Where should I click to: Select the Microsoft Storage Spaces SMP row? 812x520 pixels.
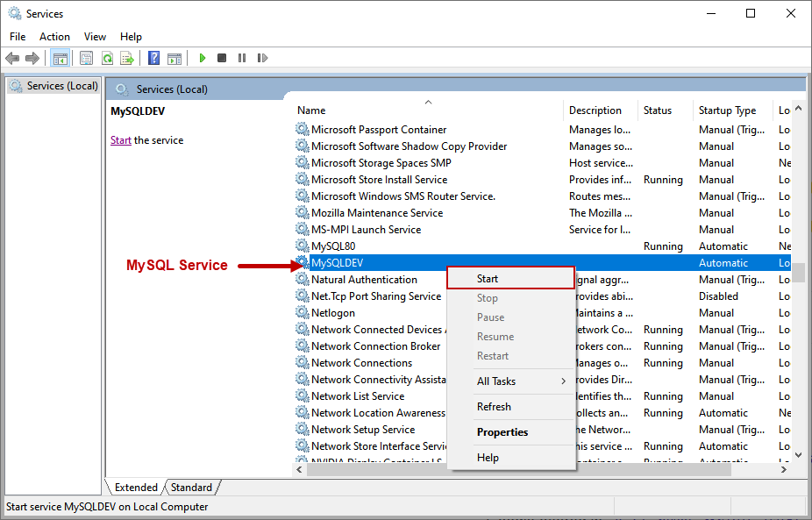[542, 162]
